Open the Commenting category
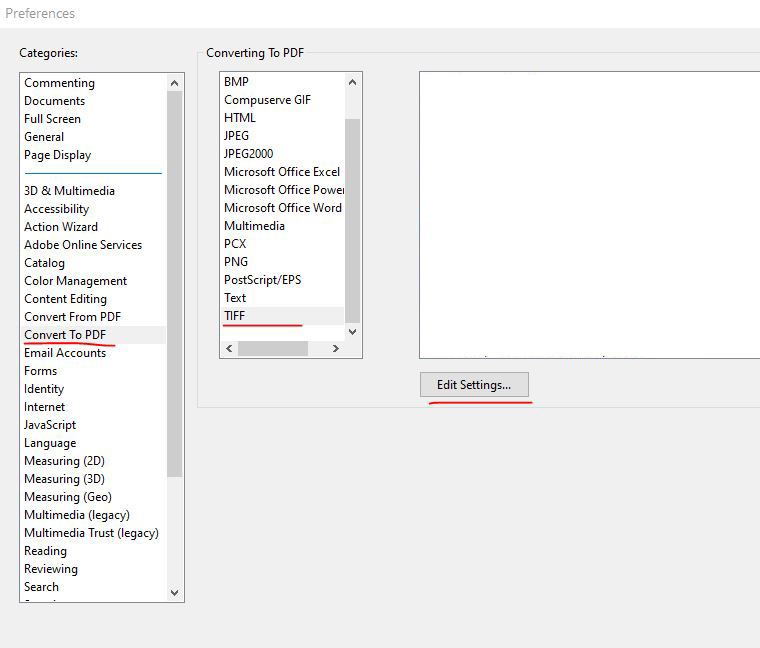This screenshot has width=760, height=648. tap(59, 83)
